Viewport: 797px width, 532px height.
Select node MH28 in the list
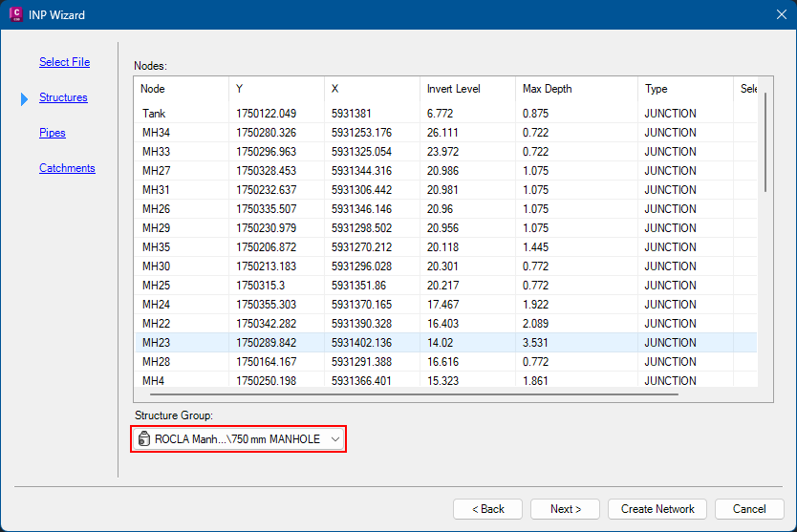pos(445,362)
